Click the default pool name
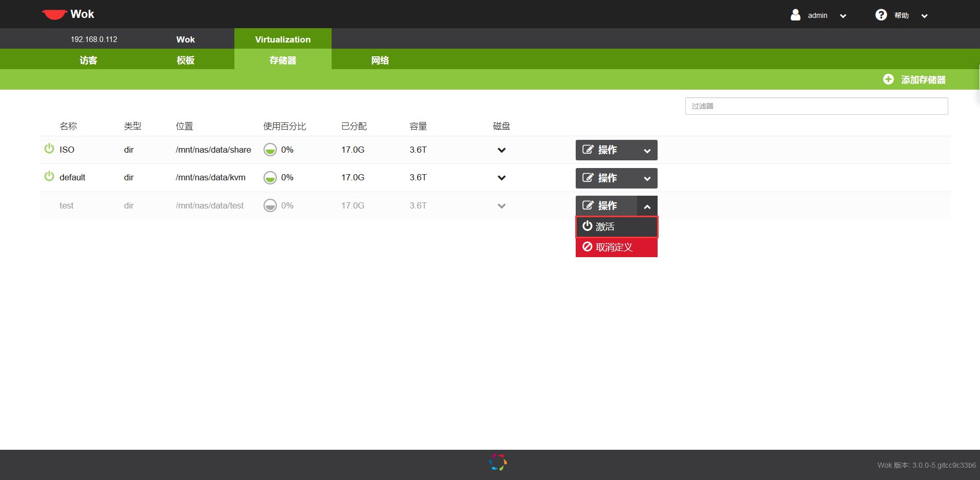980x480 pixels. (x=72, y=177)
